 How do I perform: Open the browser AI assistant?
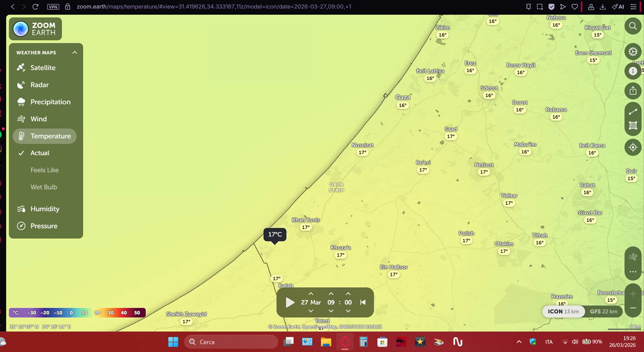[618, 6]
